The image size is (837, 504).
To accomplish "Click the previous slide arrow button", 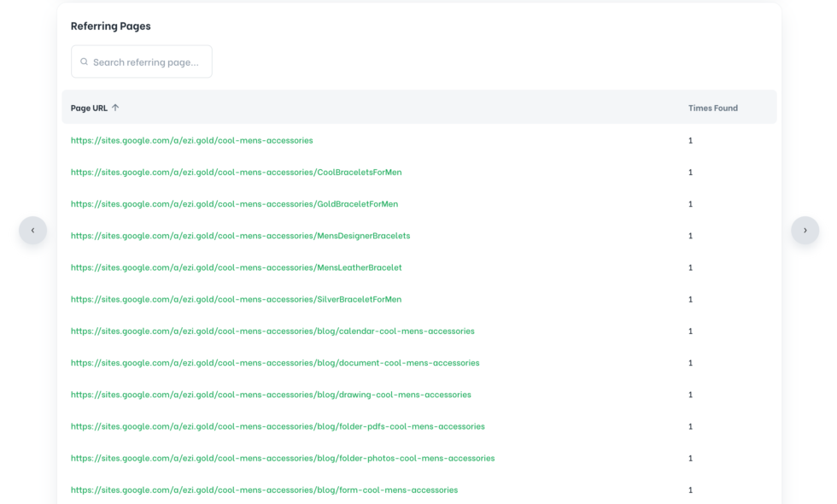I will [33, 230].
